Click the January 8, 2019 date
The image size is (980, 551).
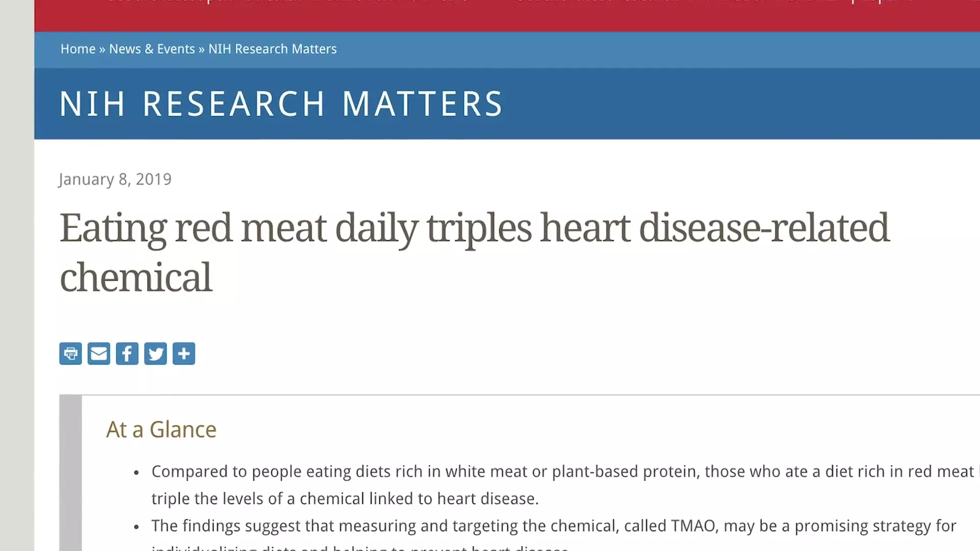(115, 180)
